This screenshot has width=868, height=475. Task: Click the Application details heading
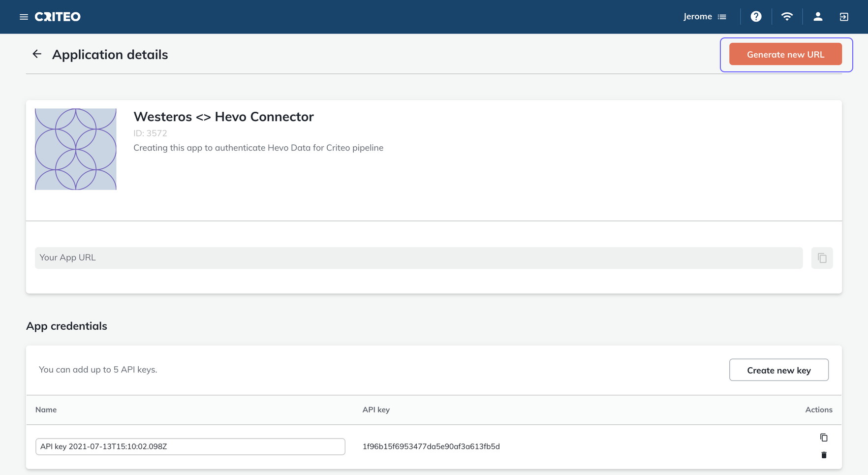[110, 55]
